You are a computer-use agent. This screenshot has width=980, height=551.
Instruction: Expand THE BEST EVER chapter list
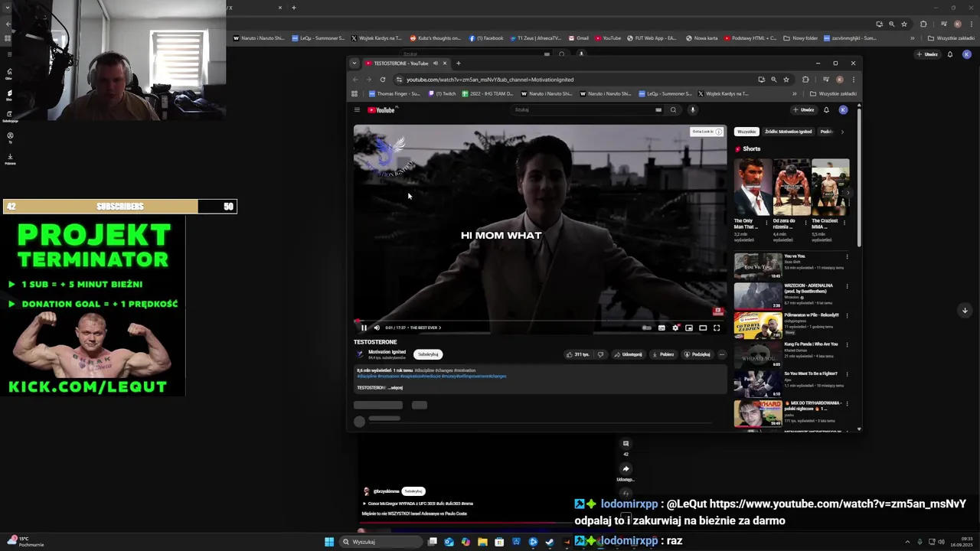coord(426,328)
